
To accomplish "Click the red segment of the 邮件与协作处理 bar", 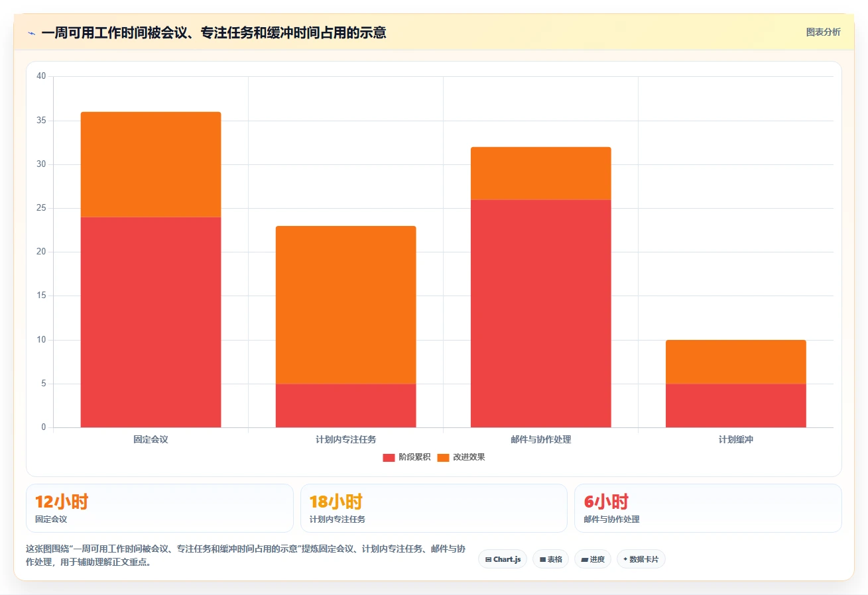I will (540, 313).
